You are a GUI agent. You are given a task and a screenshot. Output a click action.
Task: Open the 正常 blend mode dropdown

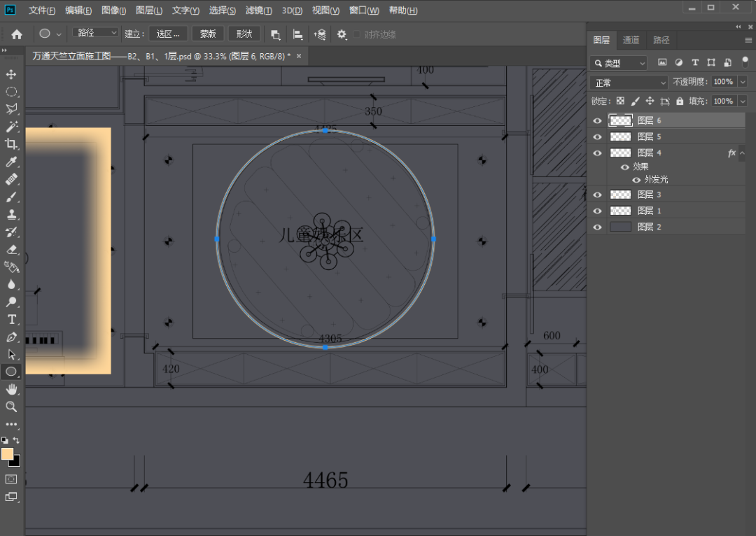click(629, 83)
